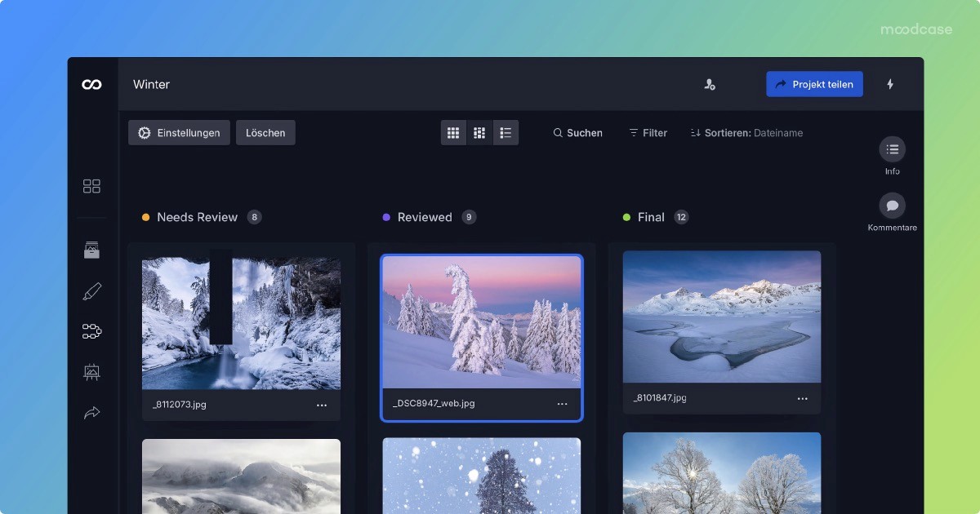This screenshot has width=980, height=514.
Task: Open the presentation easel icon in sidebar
Action: click(x=91, y=372)
